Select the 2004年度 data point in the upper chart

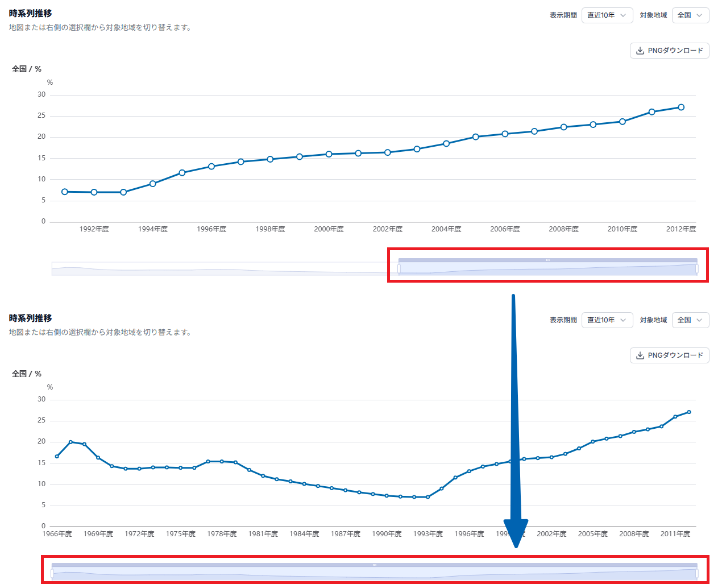(x=446, y=144)
